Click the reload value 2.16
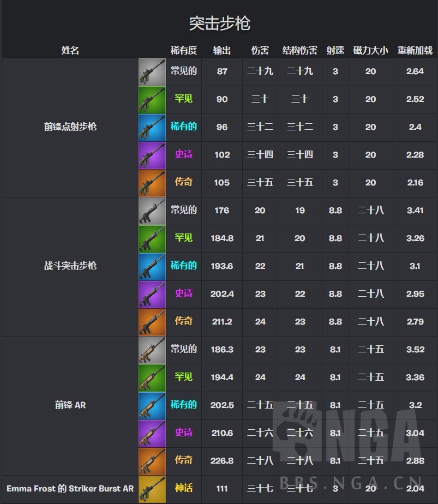Screen dimensions: 438x504 tap(415, 183)
